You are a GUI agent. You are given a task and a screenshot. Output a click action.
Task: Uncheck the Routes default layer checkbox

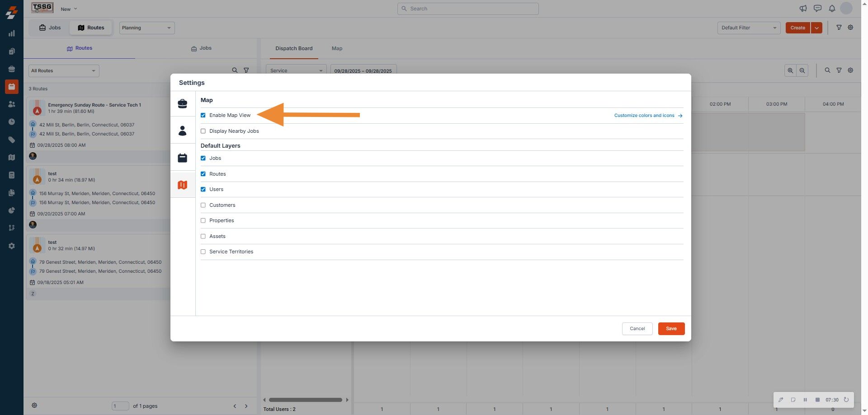point(203,174)
